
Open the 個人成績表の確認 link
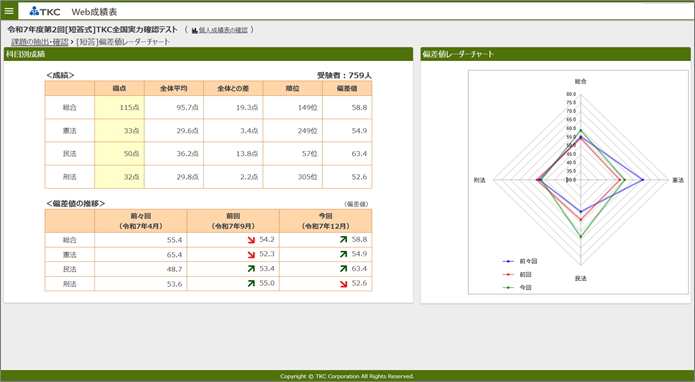pos(220,30)
